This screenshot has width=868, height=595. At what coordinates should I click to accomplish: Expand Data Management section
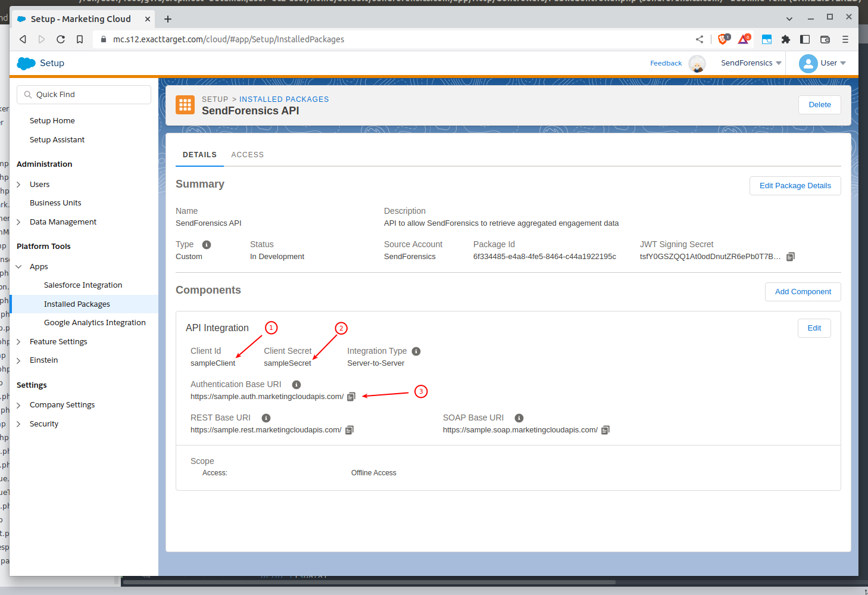tap(18, 222)
